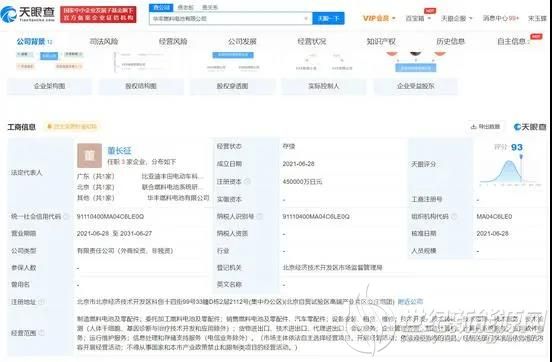Select the 查老板 search tab

click(x=186, y=7)
